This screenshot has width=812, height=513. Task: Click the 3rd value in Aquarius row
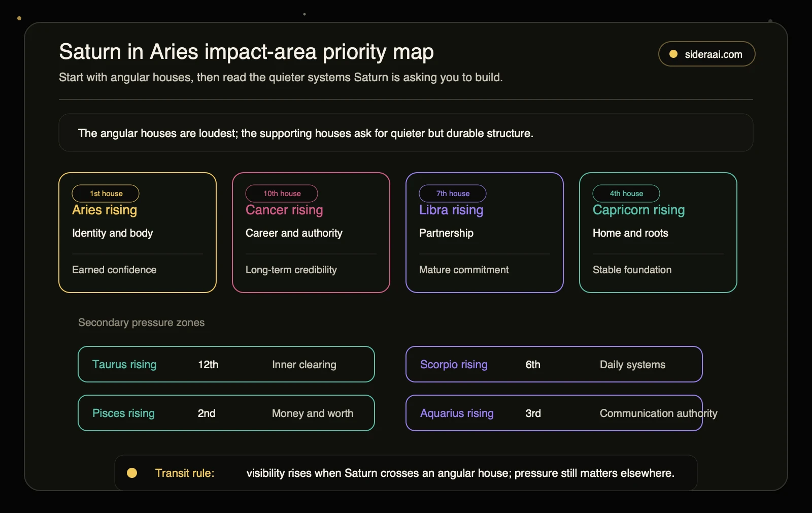(533, 413)
